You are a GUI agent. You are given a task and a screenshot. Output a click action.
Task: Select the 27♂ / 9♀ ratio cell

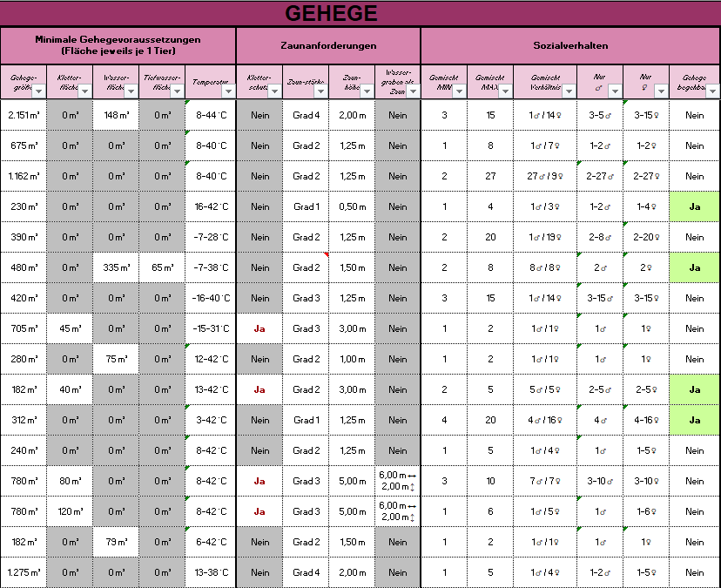(x=545, y=176)
